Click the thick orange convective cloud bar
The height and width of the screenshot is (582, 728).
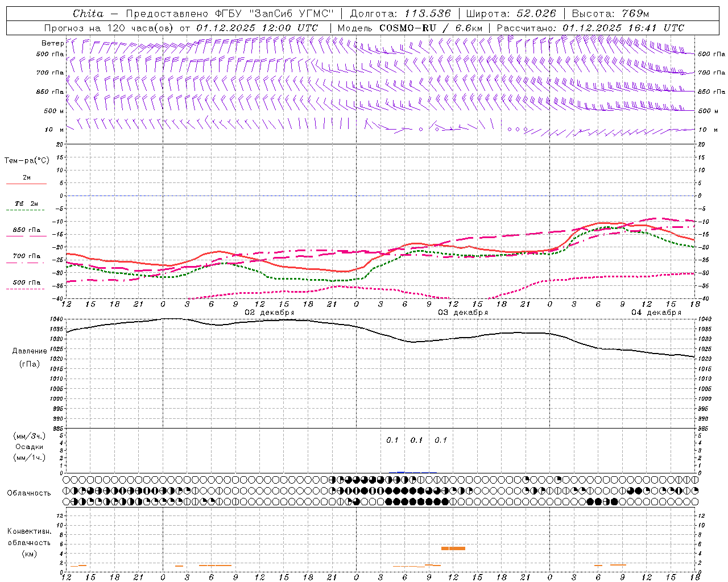[x=453, y=548]
